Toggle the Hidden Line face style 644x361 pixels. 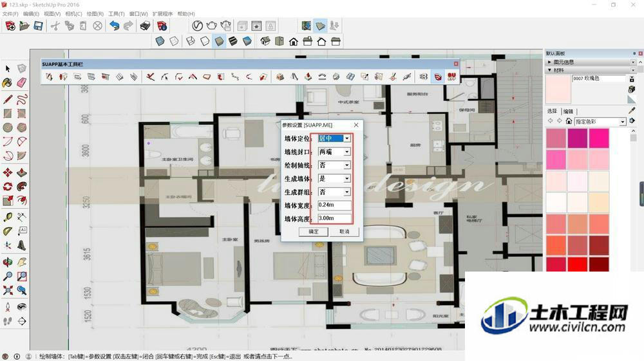tap(205, 41)
